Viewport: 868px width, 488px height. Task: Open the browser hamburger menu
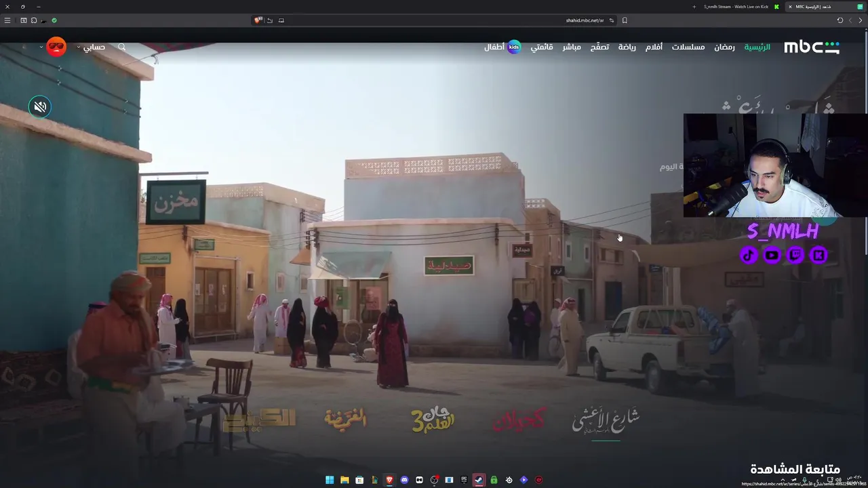tap(7, 20)
